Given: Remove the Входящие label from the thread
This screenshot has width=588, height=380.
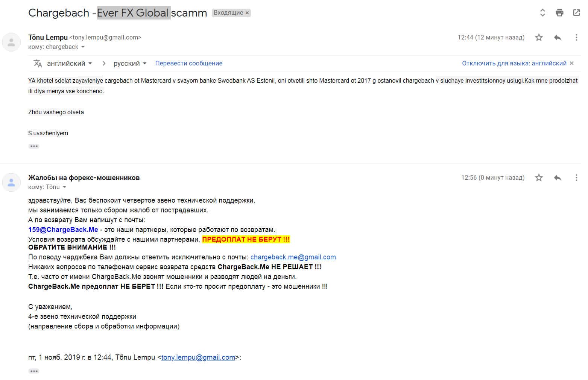Looking at the screenshot, I should click(x=247, y=13).
